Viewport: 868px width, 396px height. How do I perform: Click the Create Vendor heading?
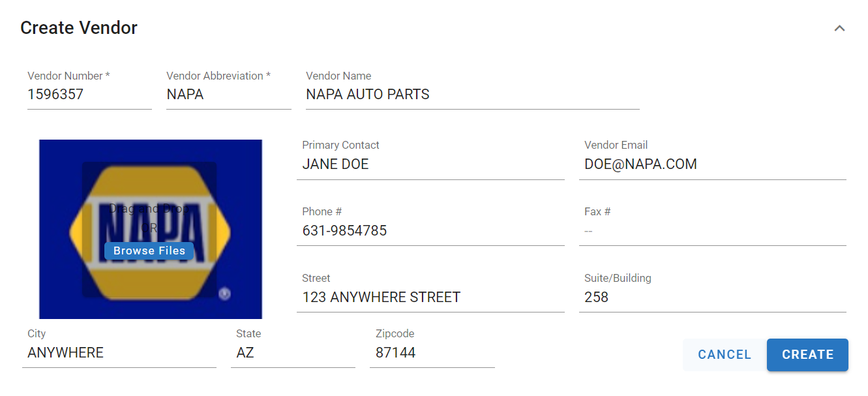coord(79,28)
